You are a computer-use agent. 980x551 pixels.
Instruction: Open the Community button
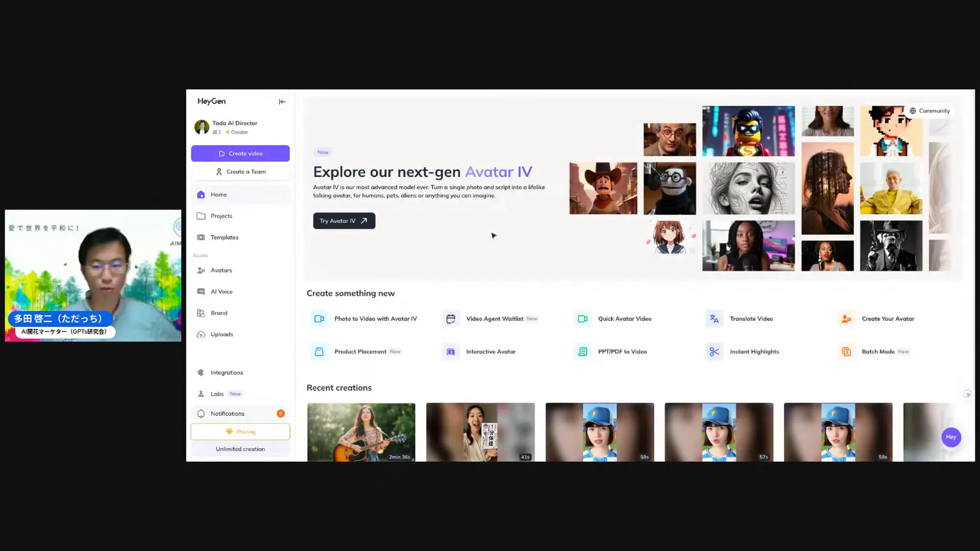(x=930, y=111)
